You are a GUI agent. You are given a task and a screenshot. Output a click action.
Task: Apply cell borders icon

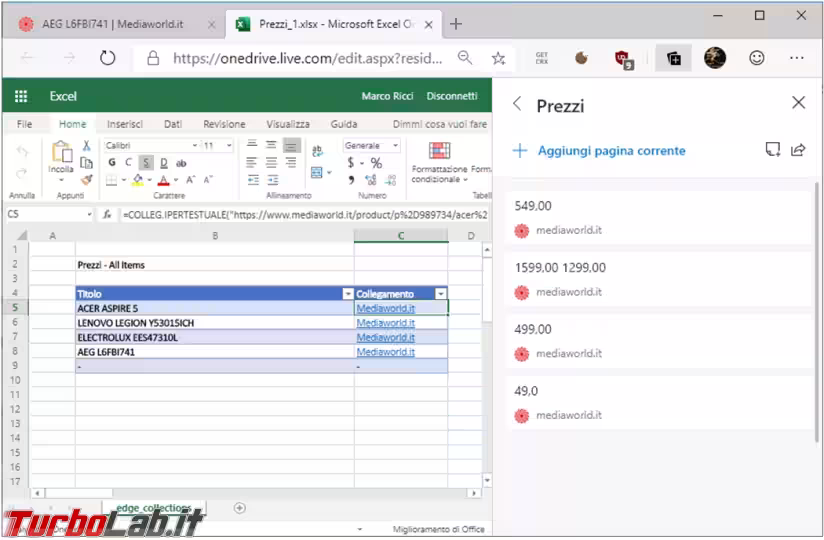[x=111, y=180]
